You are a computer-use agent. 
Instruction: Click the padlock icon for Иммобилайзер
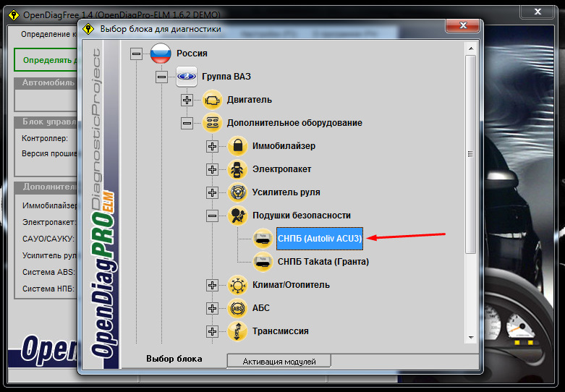237,146
